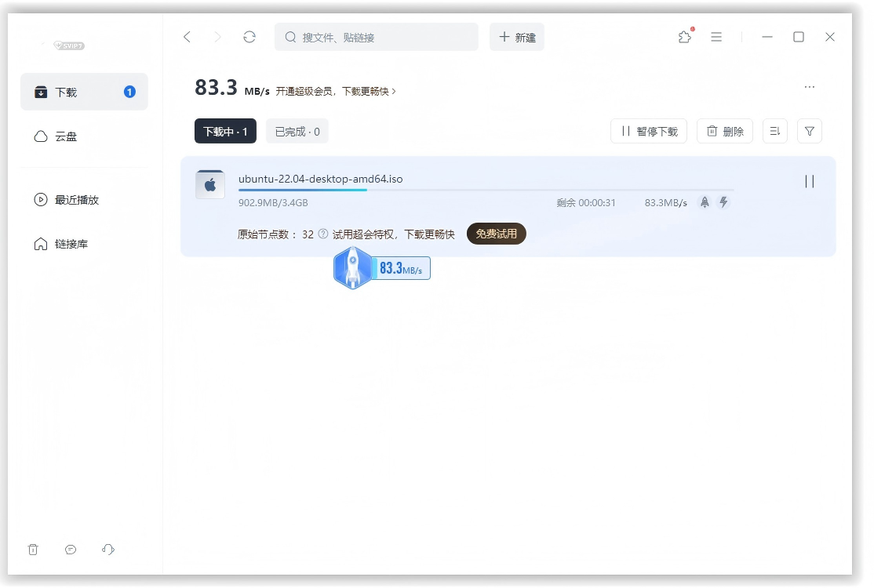
Task: Click the ubuntu-22.04-desktop-amd64.iso file name
Action: [x=321, y=179]
